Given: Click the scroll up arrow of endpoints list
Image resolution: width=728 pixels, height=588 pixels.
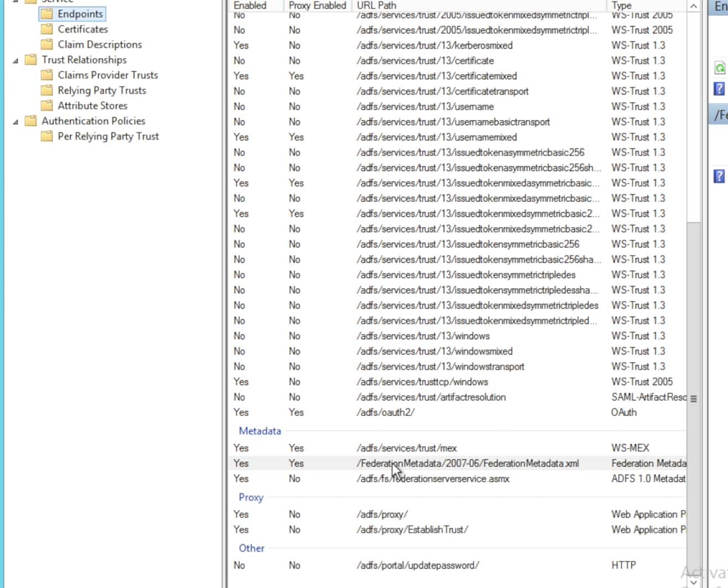Looking at the screenshot, I should tap(693, 6).
